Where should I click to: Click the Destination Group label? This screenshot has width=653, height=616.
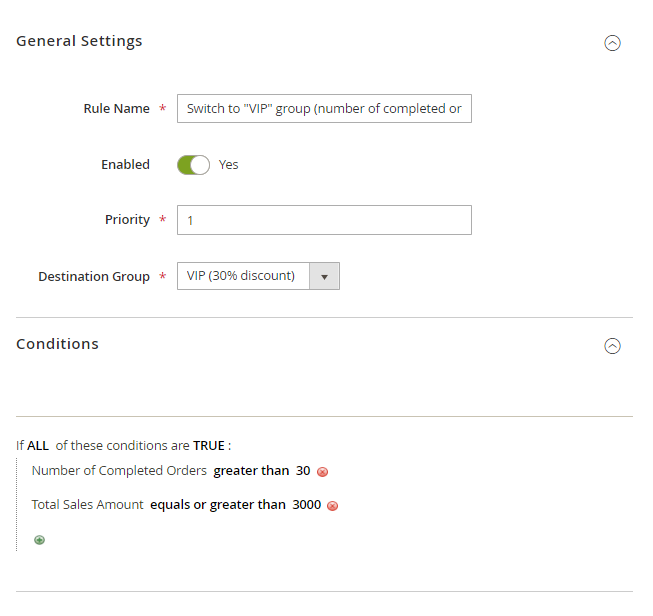[x=94, y=276]
